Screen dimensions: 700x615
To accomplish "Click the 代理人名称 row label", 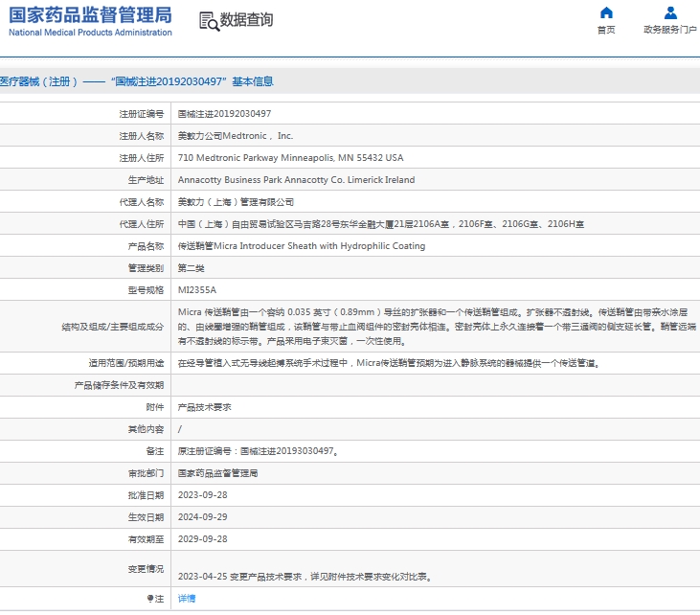I will pos(142,202).
